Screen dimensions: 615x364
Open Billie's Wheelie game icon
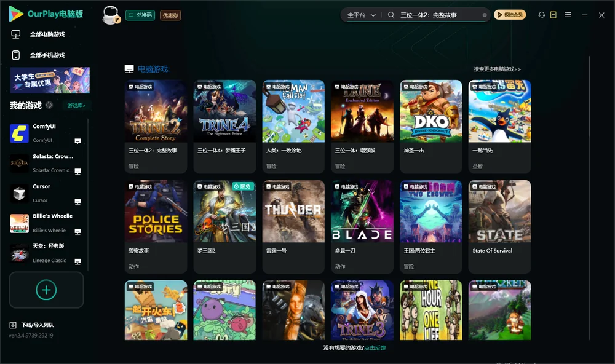19,224
